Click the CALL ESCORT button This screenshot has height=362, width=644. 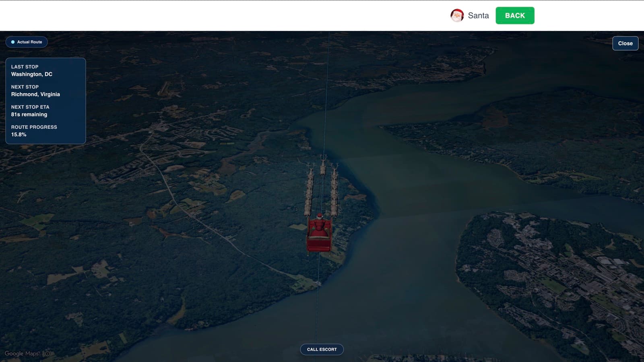click(x=322, y=350)
